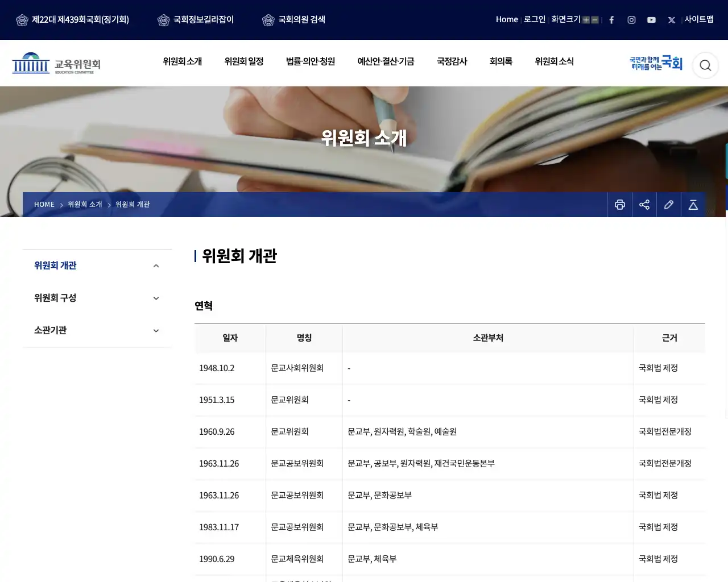This screenshot has height=582, width=728.
Task: Open the YouTube icon link
Action: [651, 20]
